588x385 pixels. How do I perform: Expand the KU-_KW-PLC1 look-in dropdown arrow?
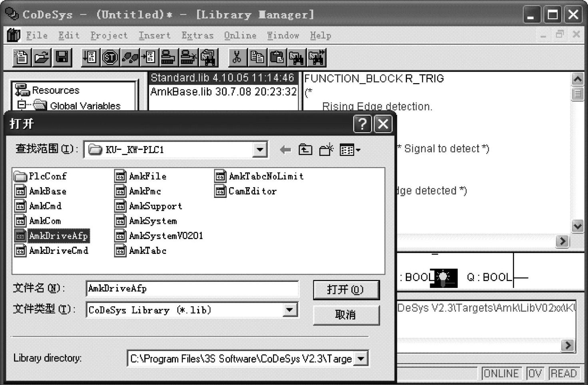[260, 150]
